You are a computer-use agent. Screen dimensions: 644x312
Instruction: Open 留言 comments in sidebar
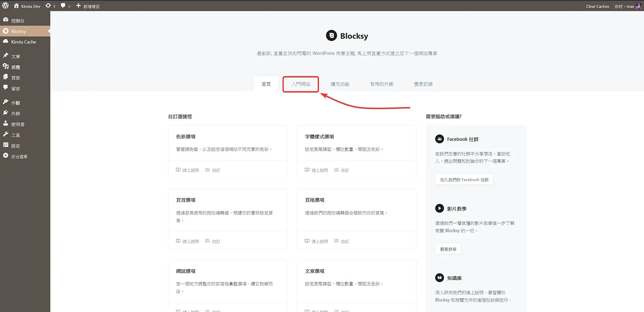click(x=25, y=88)
